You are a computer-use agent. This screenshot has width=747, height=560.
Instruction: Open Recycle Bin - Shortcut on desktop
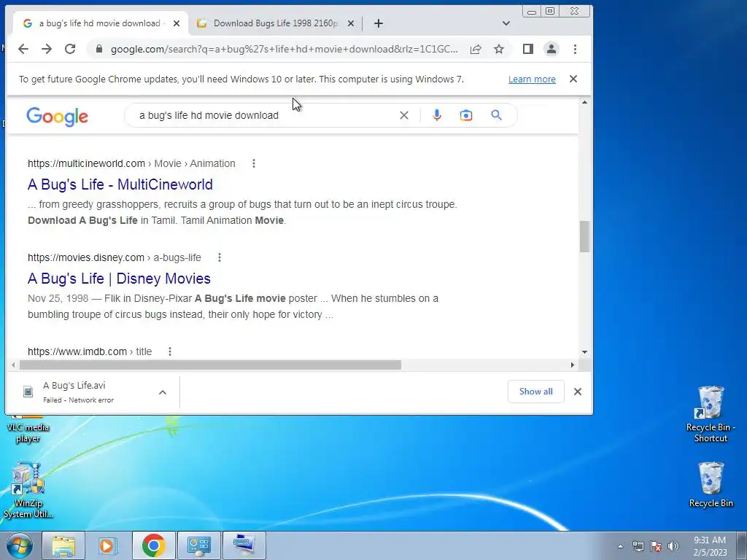click(711, 413)
